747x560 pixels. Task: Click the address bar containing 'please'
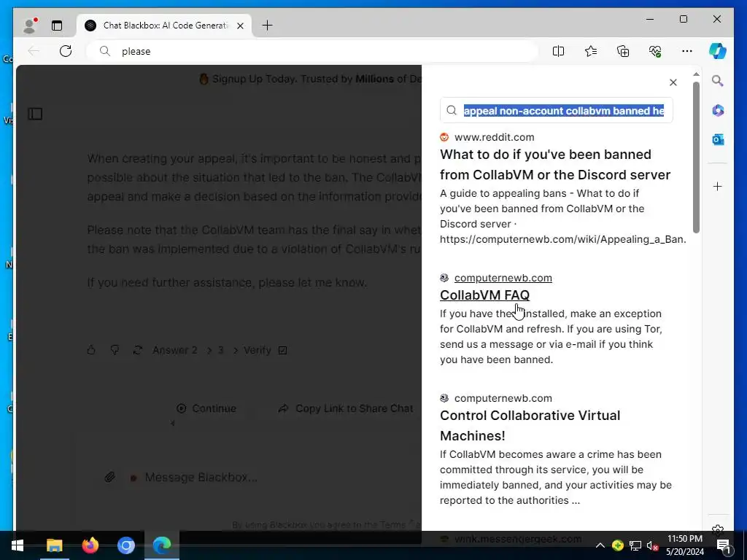pos(312,51)
